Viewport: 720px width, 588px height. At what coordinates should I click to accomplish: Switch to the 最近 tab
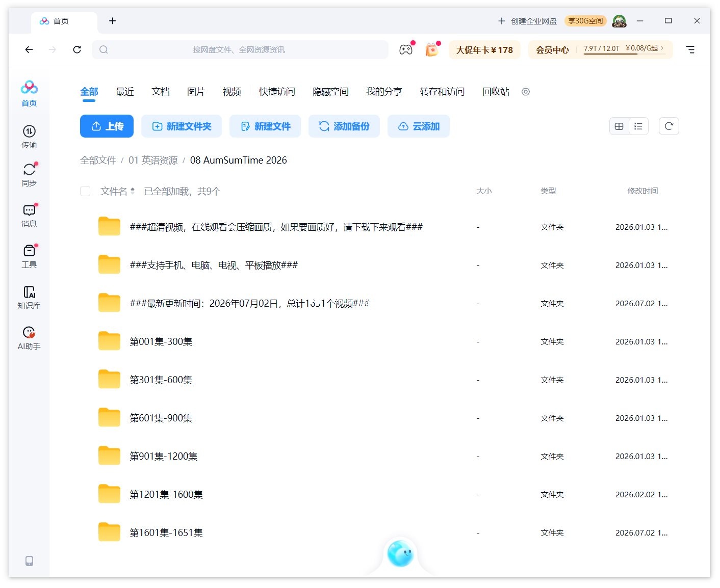coord(125,92)
